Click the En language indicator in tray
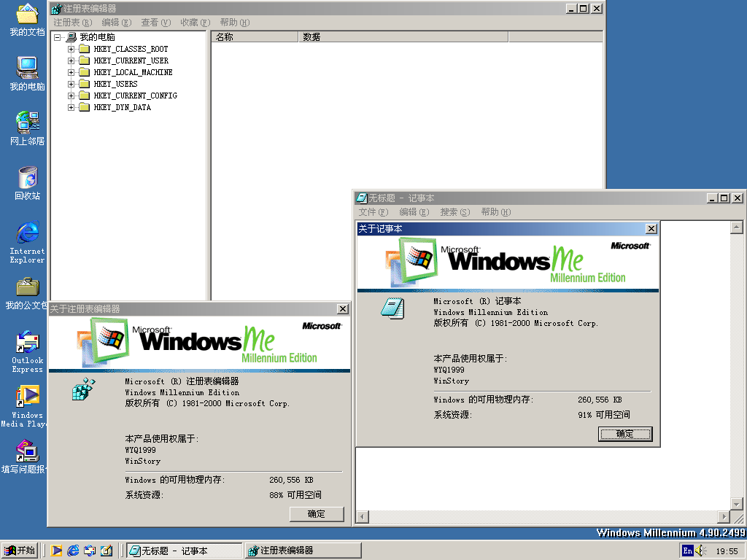Screen dimensions: 747x560 [x=687, y=551]
